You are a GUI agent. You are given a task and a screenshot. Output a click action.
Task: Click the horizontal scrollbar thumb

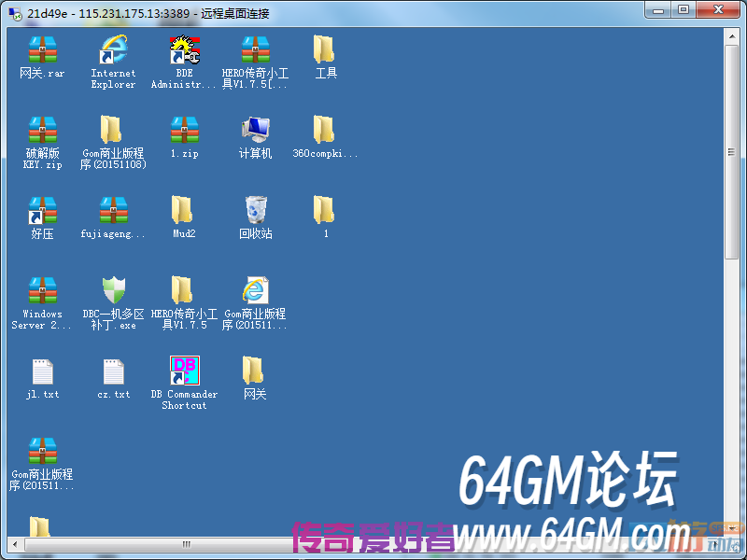click(x=186, y=544)
